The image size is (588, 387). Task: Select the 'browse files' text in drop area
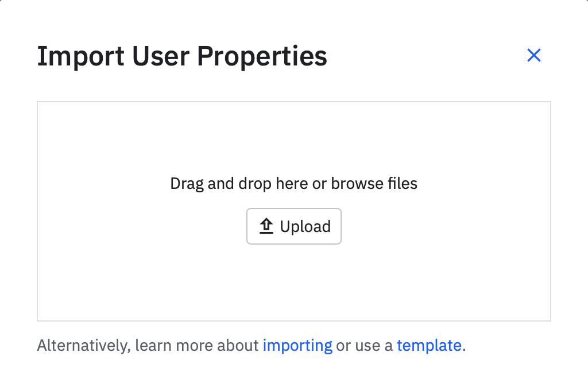[x=374, y=184]
